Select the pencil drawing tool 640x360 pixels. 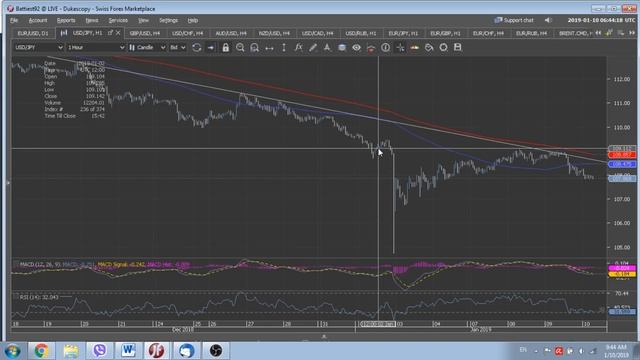click(x=313, y=48)
